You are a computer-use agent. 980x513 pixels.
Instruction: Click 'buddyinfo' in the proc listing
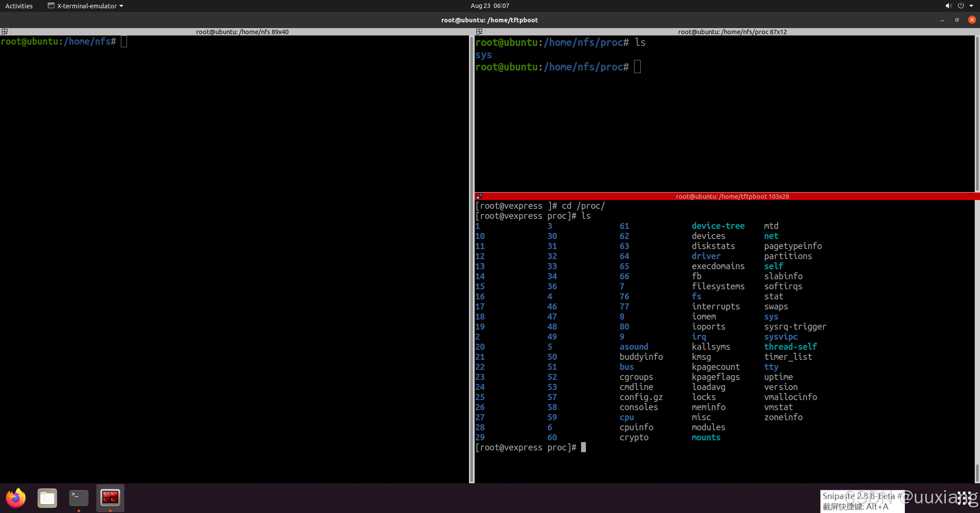[641, 357]
